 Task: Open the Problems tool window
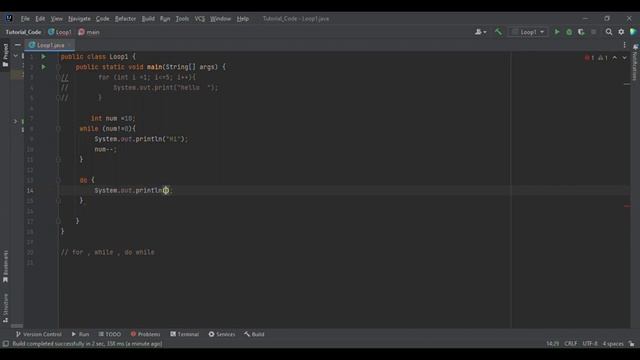click(145, 334)
